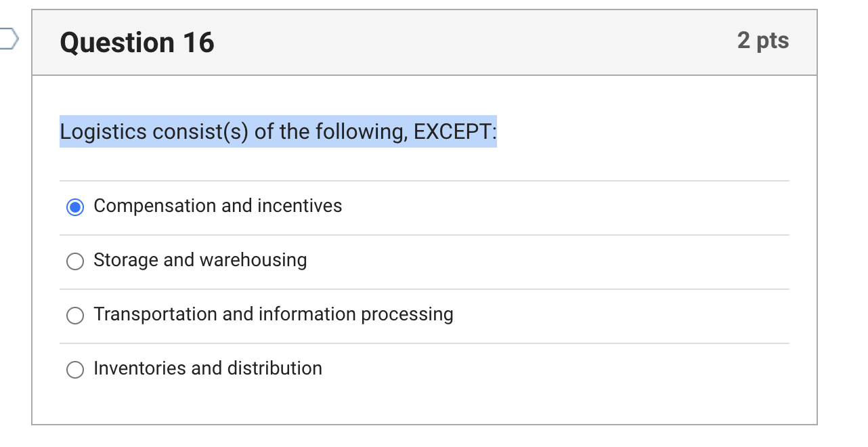
Task: Flag Question 16 using the flag icon
Action: click(8, 40)
